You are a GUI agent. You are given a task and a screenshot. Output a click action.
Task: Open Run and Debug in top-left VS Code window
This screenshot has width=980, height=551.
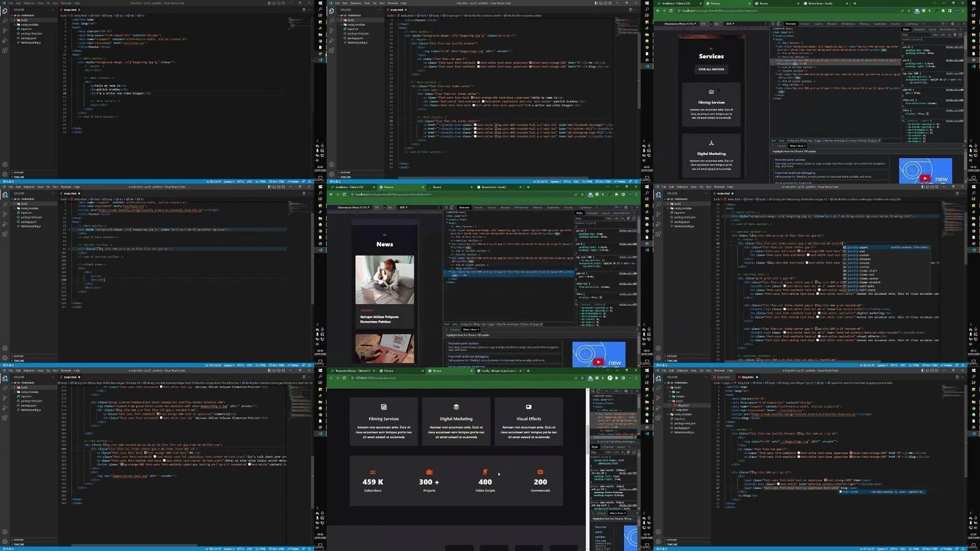point(5,40)
